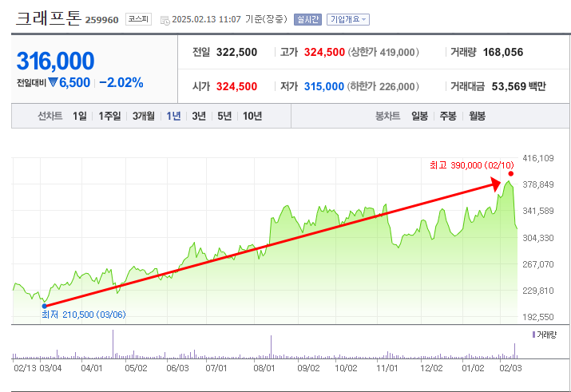Switch to 일봉 candle chart

click(419, 116)
